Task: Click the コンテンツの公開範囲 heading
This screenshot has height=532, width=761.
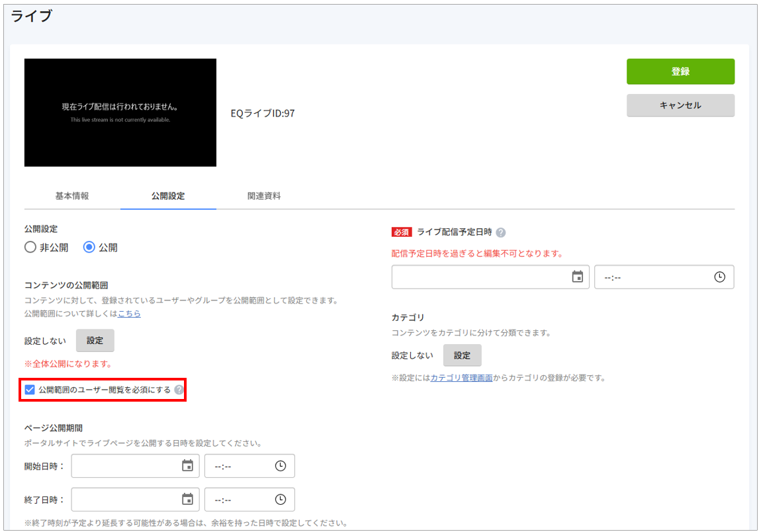Action: (x=66, y=285)
